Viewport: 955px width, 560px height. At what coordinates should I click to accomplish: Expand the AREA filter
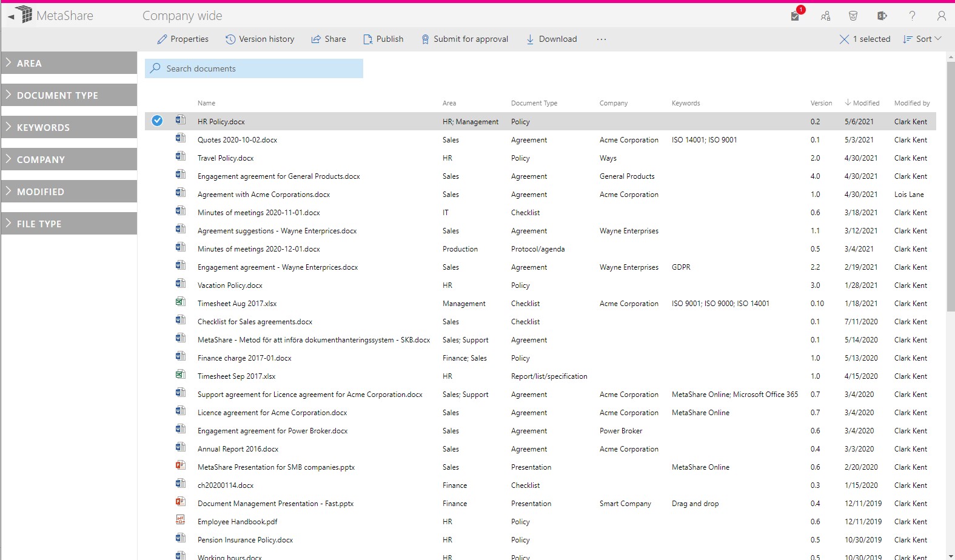[69, 63]
